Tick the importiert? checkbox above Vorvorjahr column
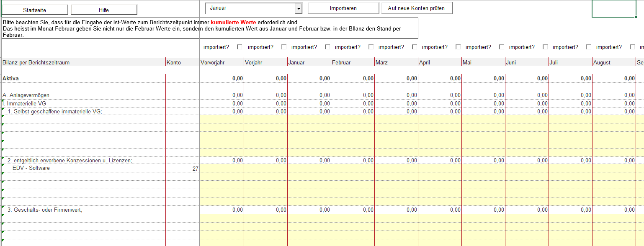 click(240, 47)
